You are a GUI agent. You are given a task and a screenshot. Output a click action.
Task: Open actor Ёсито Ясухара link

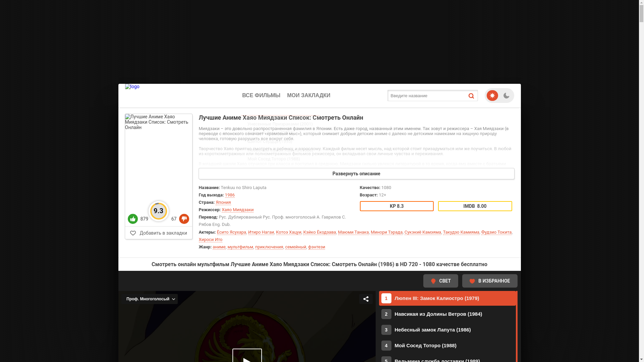(231, 232)
